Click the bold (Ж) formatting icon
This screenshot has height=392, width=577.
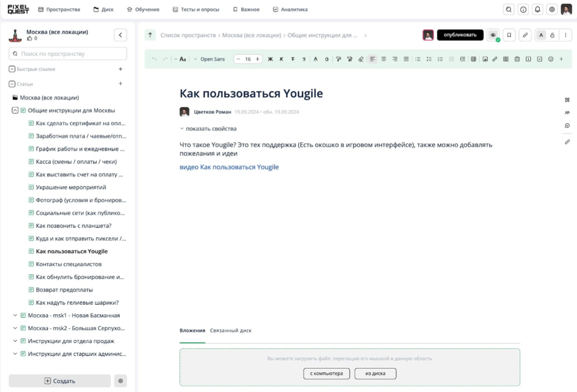(270, 59)
